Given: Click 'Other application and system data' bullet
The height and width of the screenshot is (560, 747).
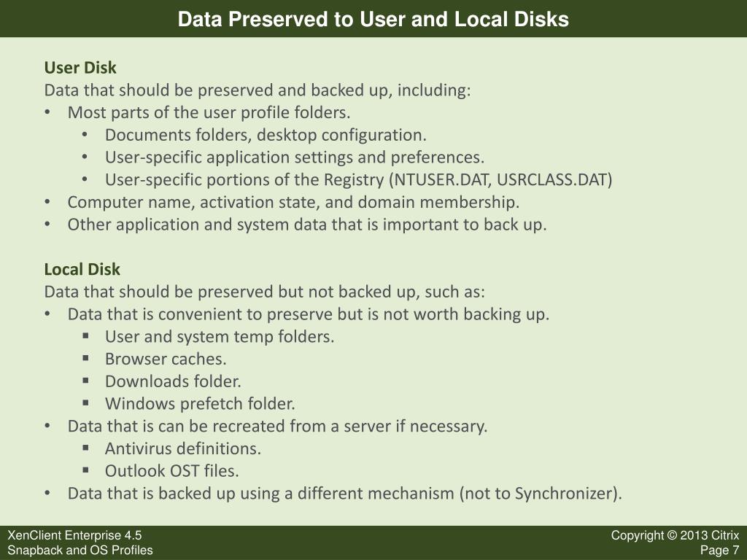Looking at the screenshot, I should 307,225.
